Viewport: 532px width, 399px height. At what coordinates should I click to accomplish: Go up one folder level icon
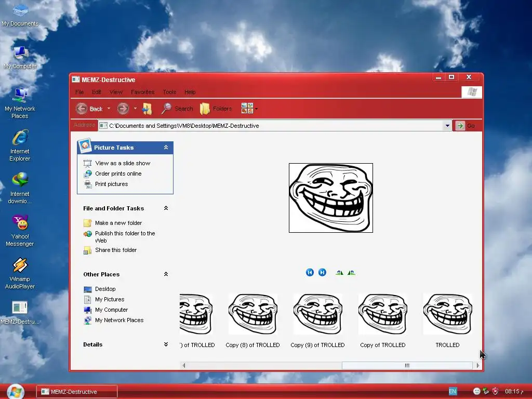point(147,109)
